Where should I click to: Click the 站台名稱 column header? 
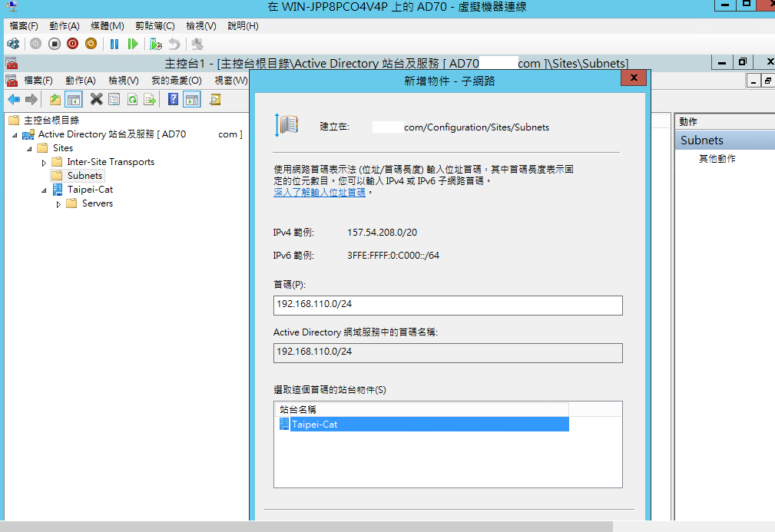pyautogui.click(x=422, y=409)
